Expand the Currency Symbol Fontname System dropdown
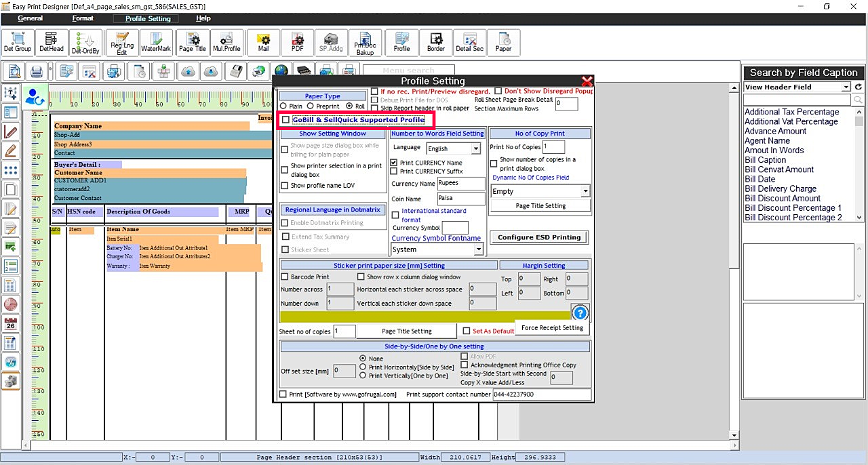 (x=478, y=249)
